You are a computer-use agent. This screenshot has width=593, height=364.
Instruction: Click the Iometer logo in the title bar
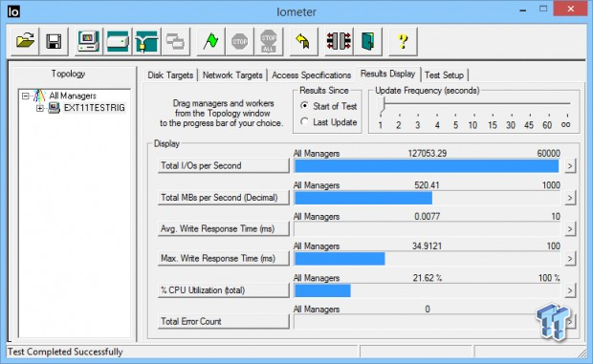[13, 11]
